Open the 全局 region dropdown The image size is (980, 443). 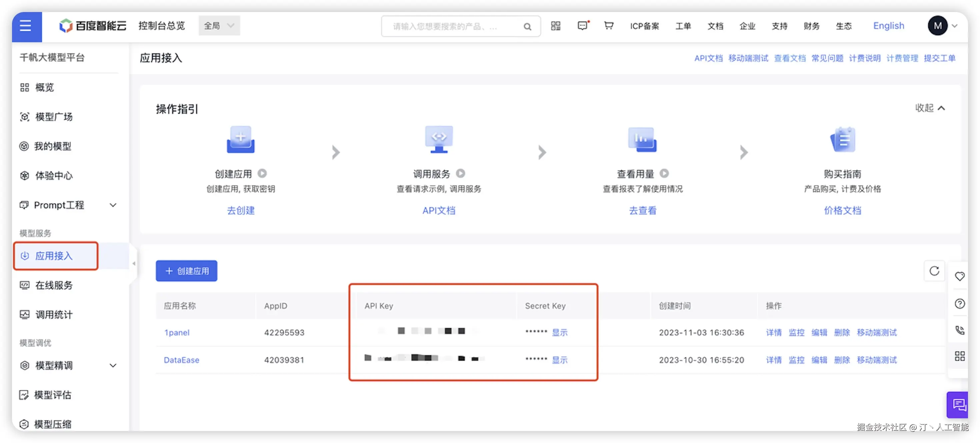pyautogui.click(x=219, y=25)
